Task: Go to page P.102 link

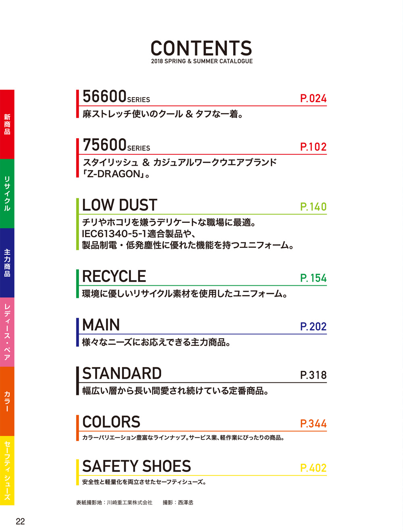Action: click(313, 147)
